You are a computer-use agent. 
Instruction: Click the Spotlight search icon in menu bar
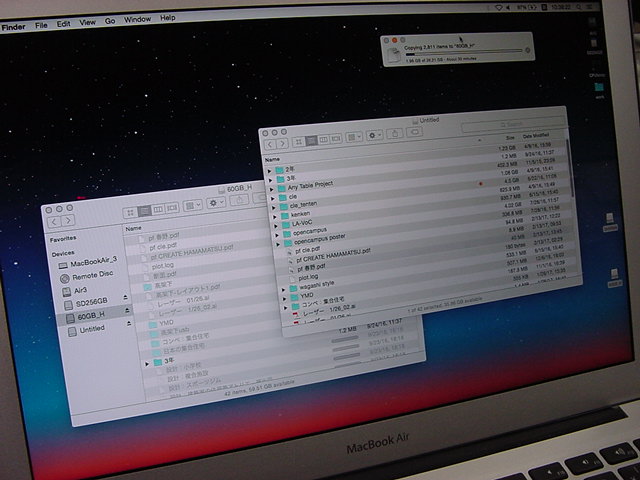579,7
